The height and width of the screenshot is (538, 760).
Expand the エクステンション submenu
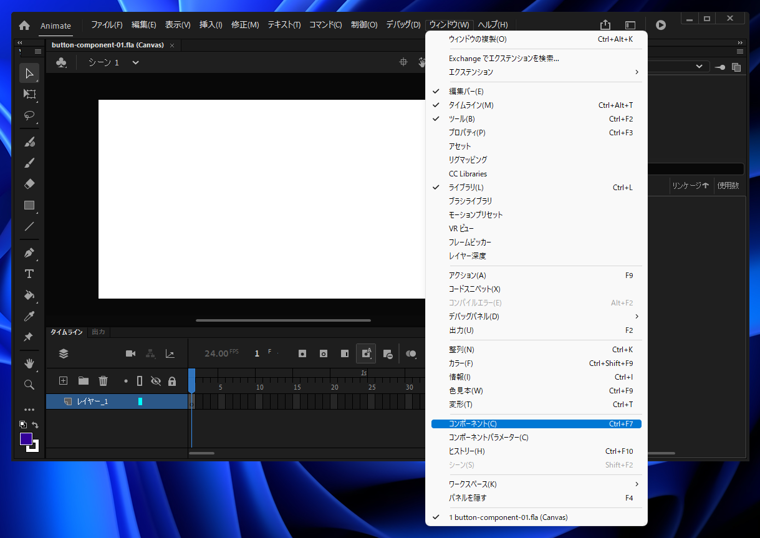pos(536,72)
